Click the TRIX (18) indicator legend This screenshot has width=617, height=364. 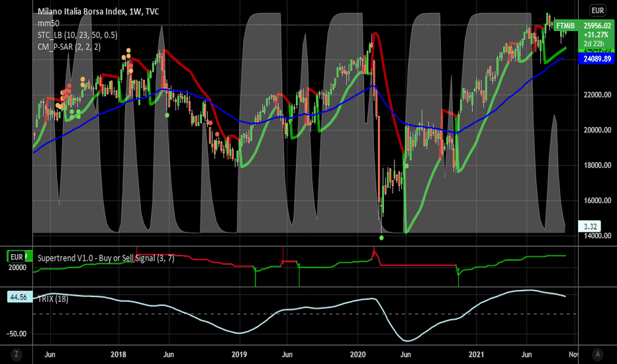(53, 298)
